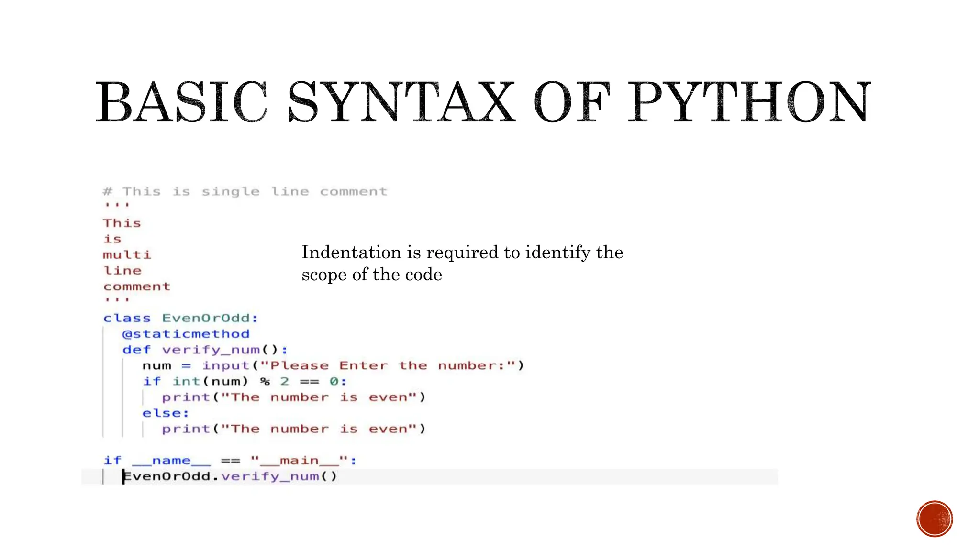
Task: Click the 'else:' keyword line
Action: tap(165, 413)
